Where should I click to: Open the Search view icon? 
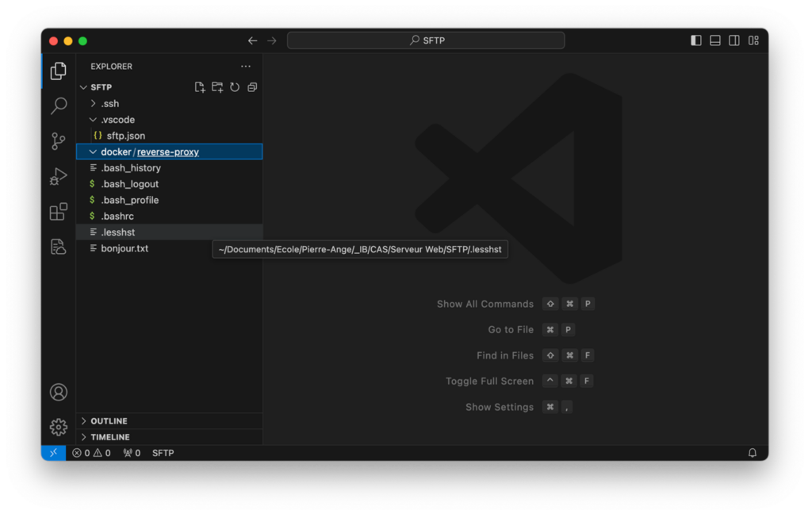(59, 106)
